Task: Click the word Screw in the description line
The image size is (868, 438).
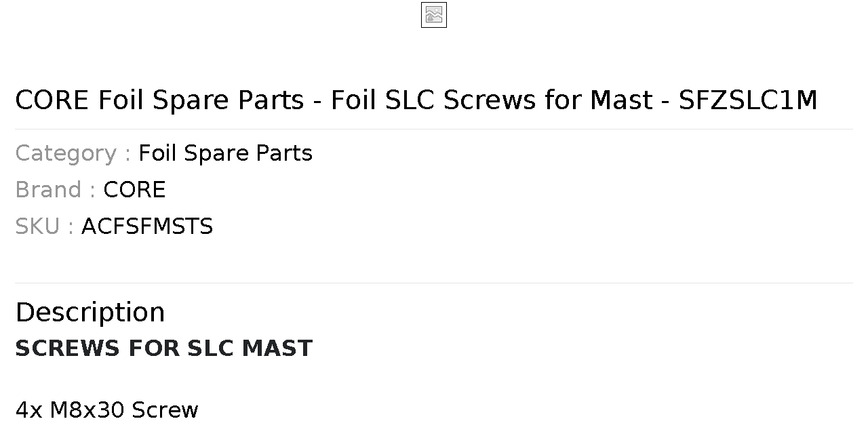Action: point(165,410)
